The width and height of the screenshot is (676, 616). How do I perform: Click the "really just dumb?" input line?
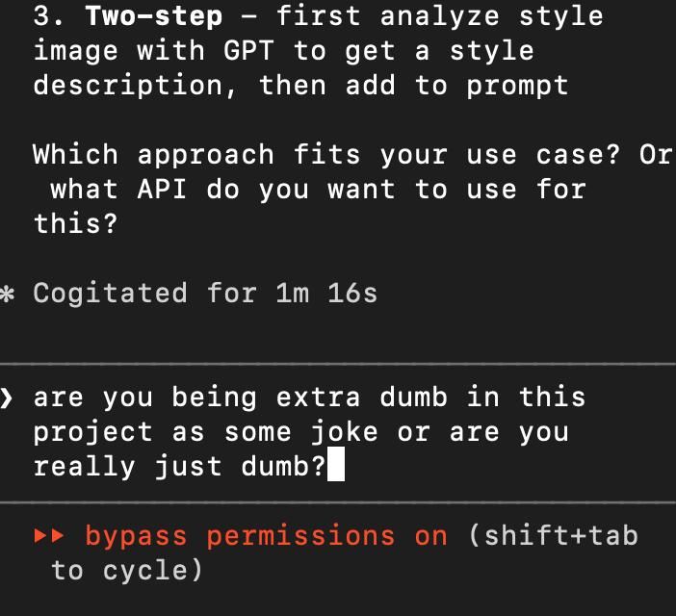click(x=179, y=468)
